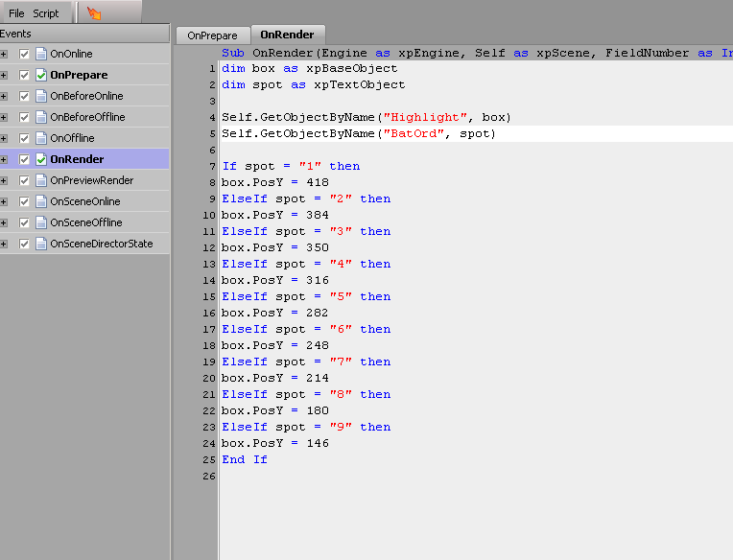Screen dimensions: 733x560
Task: Open the File menu
Action: [16, 13]
